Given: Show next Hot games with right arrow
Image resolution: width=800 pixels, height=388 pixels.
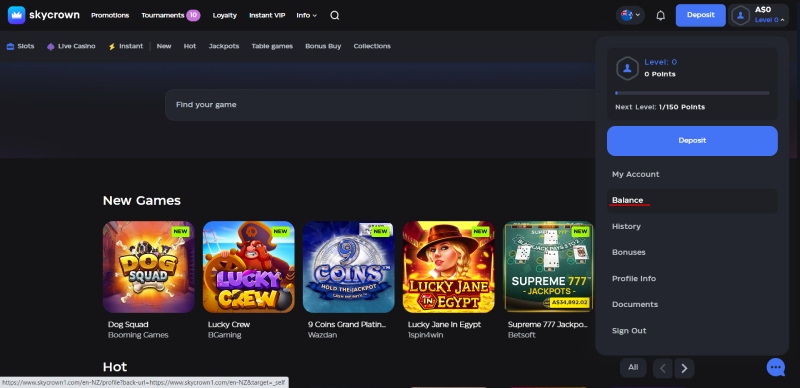Looking at the screenshot, I should coord(684,368).
